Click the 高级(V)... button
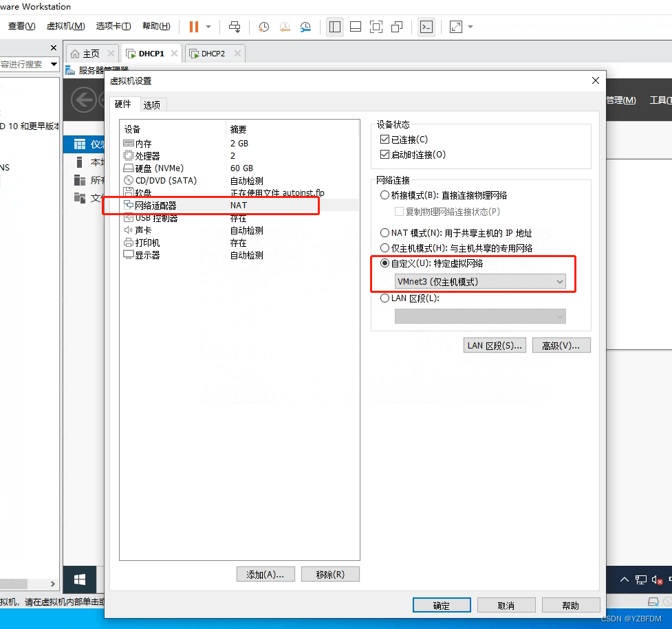This screenshot has height=629, width=672. click(x=561, y=345)
